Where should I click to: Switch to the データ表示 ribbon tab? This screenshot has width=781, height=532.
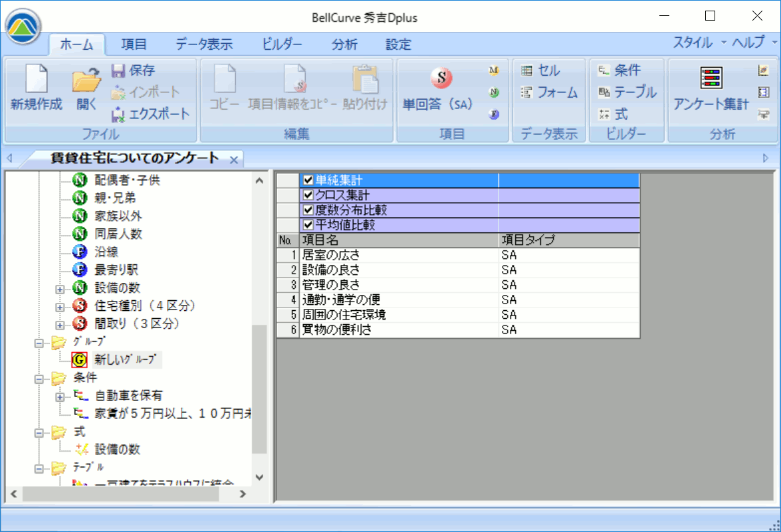click(204, 44)
